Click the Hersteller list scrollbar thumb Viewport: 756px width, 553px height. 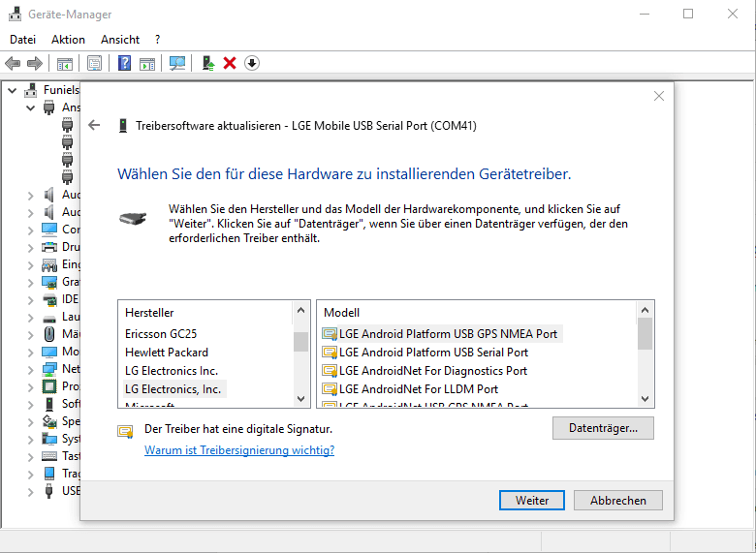click(x=300, y=342)
